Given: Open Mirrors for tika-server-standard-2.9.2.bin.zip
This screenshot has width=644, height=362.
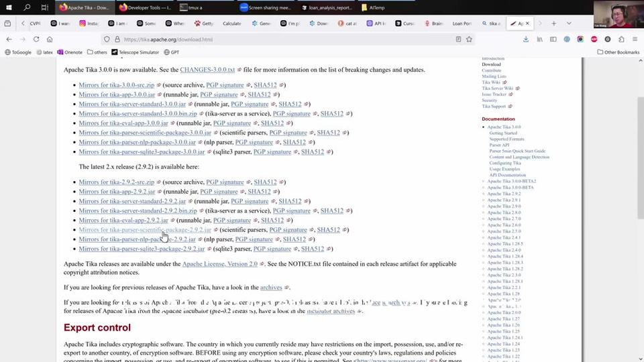Looking at the screenshot, I should pos(138,210).
